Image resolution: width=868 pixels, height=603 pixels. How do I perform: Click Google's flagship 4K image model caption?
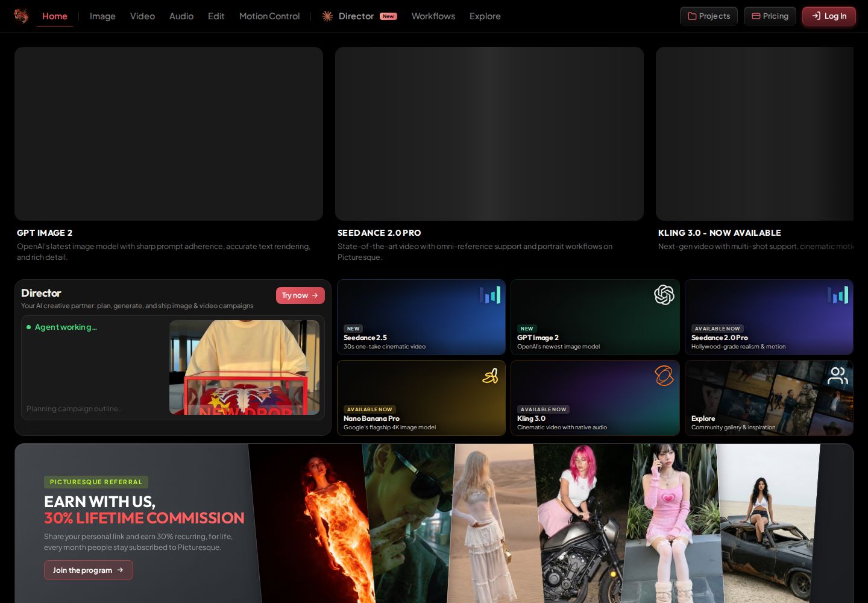[389, 428]
